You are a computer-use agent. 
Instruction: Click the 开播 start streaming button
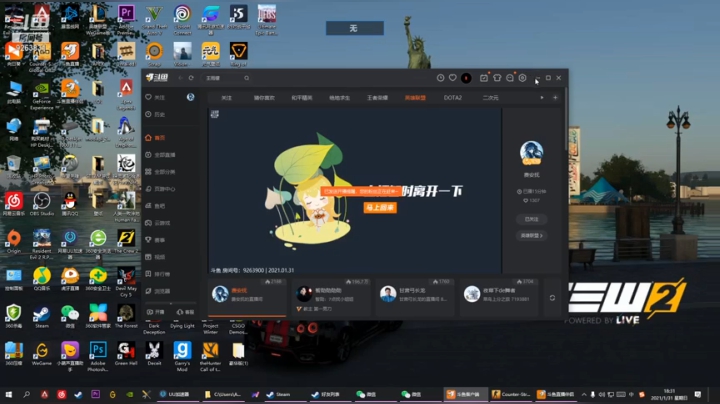click(x=155, y=312)
